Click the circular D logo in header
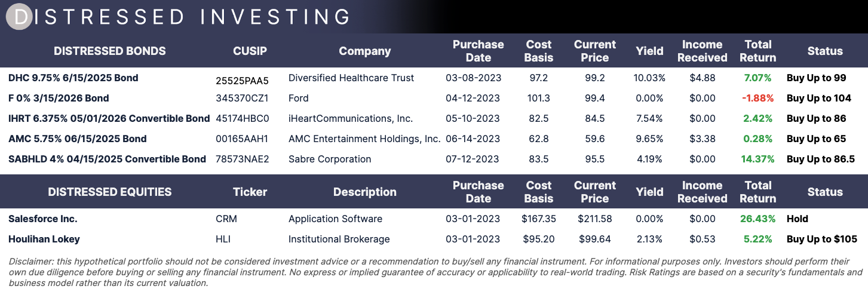The width and height of the screenshot is (868, 295). pos(20,17)
